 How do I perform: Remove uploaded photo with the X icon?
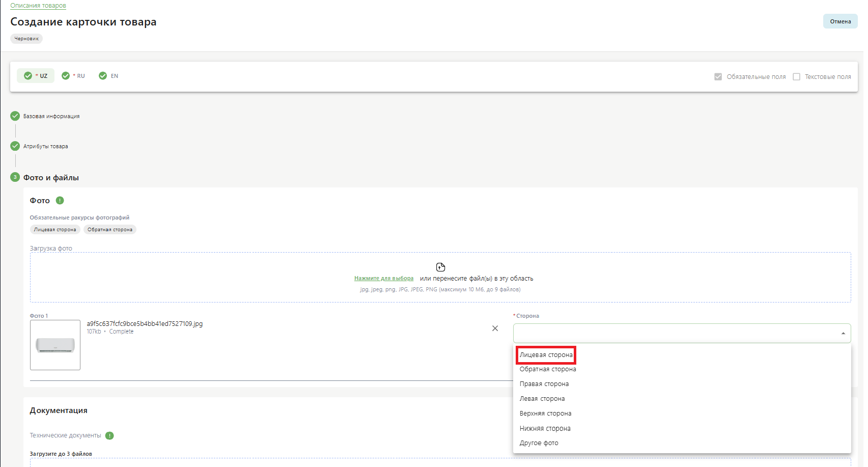point(495,328)
